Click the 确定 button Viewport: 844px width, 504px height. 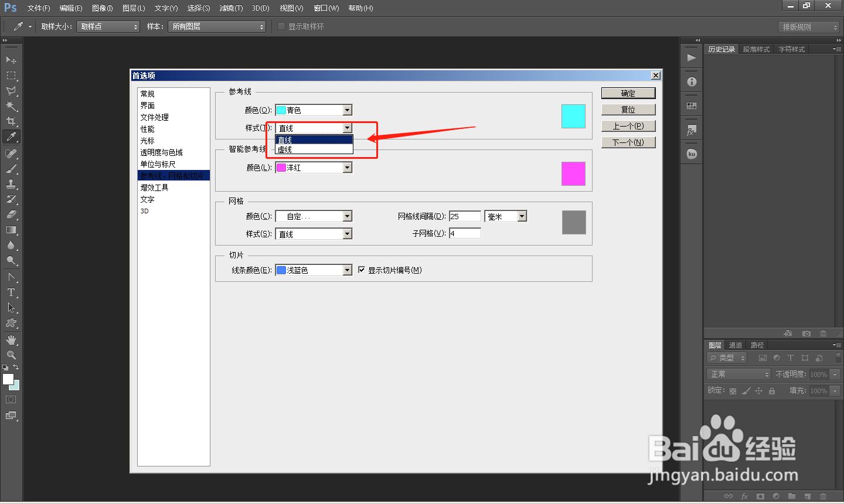click(x=628, y=93)
